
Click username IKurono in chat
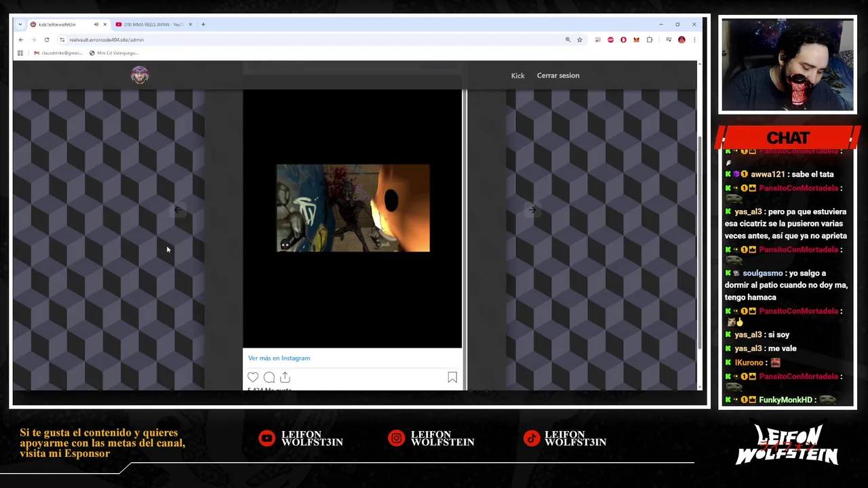(x=749, y=363)
